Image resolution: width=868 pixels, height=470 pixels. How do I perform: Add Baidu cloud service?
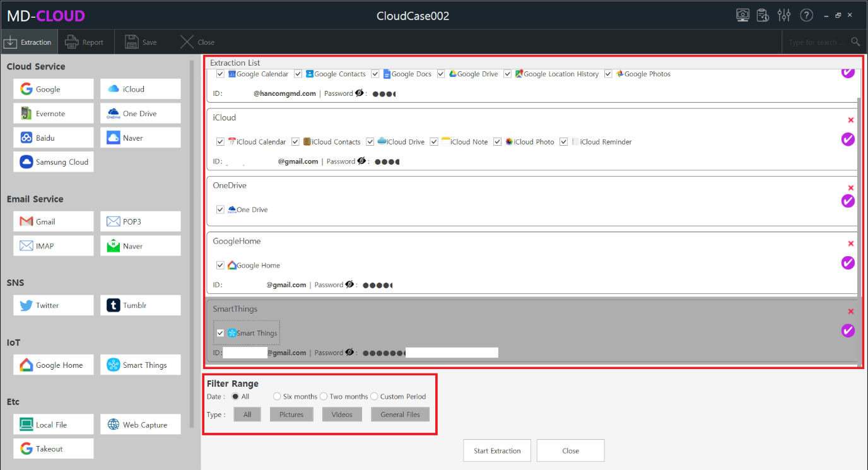[54, 138]
